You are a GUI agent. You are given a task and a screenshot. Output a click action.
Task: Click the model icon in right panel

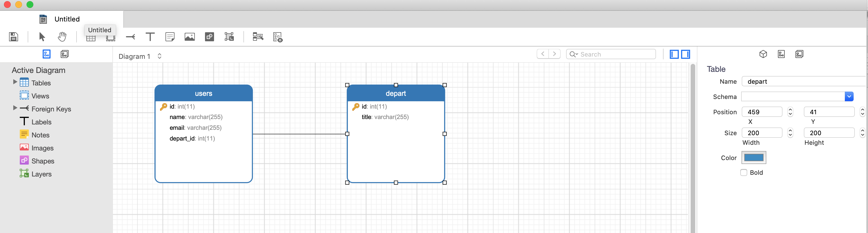tap(799, 54)
